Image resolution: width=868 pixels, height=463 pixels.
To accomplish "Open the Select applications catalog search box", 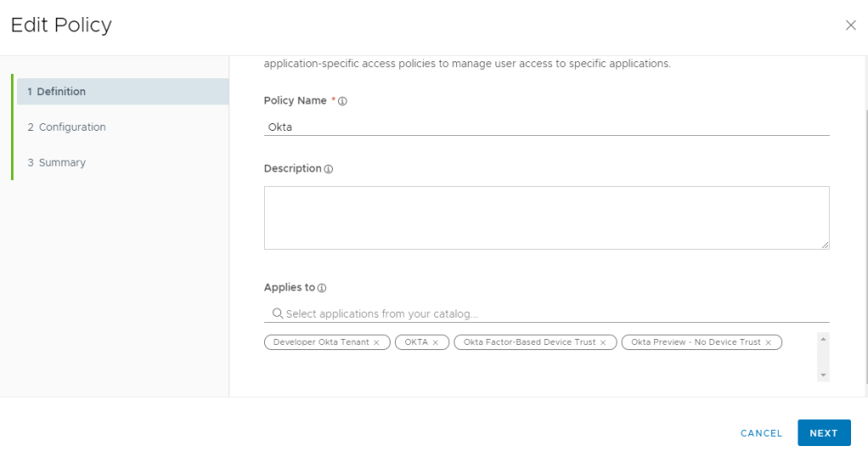I will [552, 314].
